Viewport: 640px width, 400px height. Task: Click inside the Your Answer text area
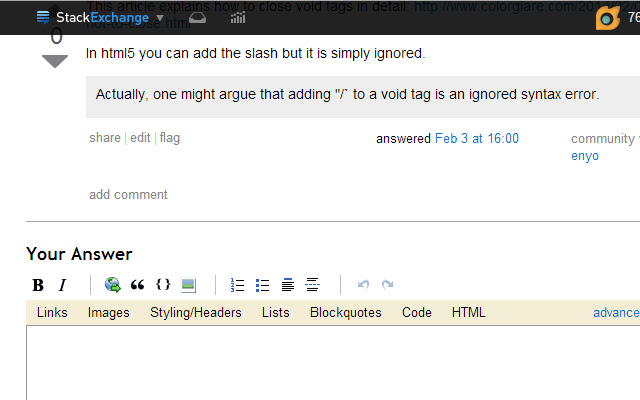[x=333, y=363]
